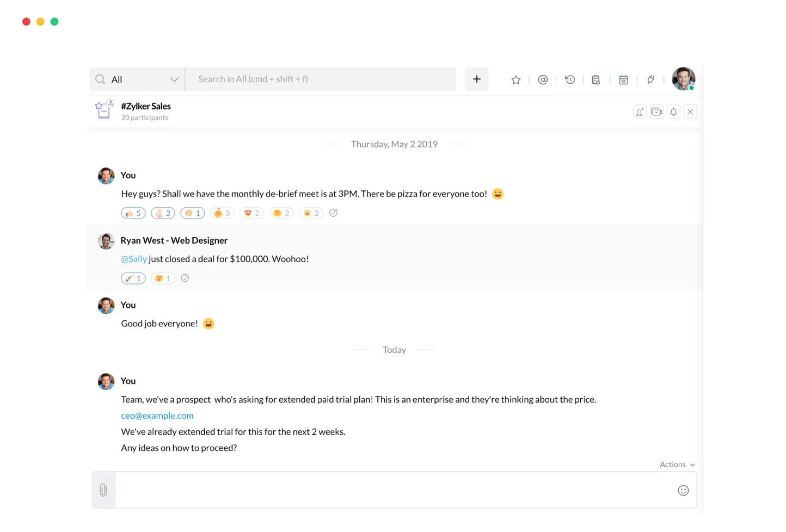Image resolution: width=786 pixels, height=532 pixels.
Task: Click the @Sally mention
Action: click(x=134, y=259)
